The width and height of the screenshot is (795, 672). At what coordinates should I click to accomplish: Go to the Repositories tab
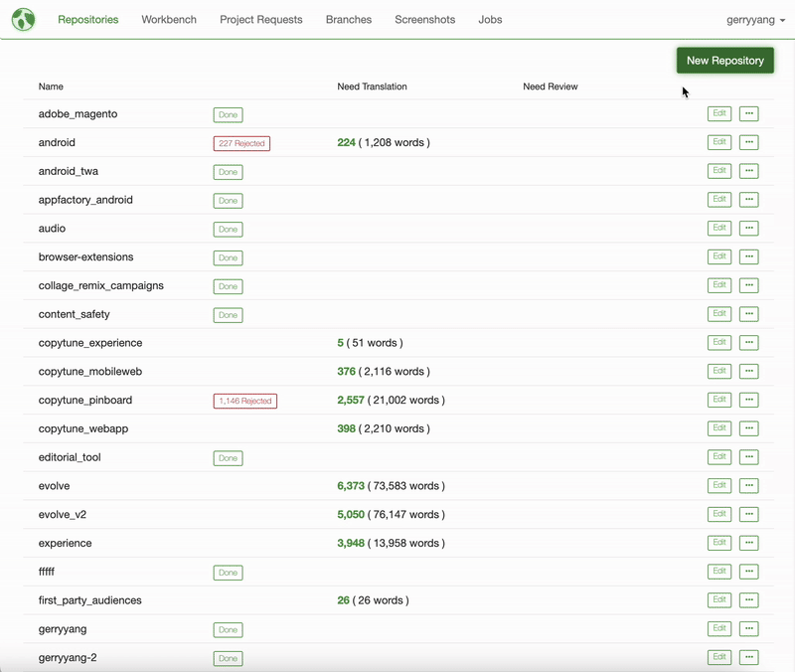(88, 19)
